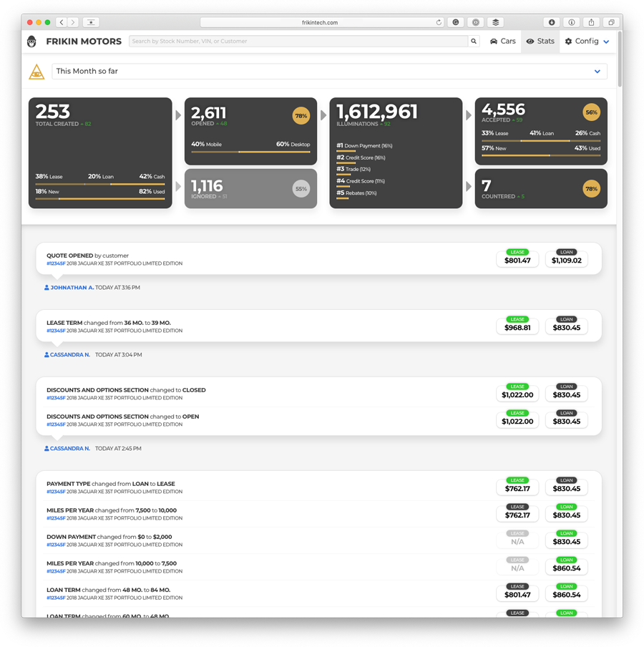Click the browser forward arrow
This screenshot has width=644, height=647.
point(73,22)
